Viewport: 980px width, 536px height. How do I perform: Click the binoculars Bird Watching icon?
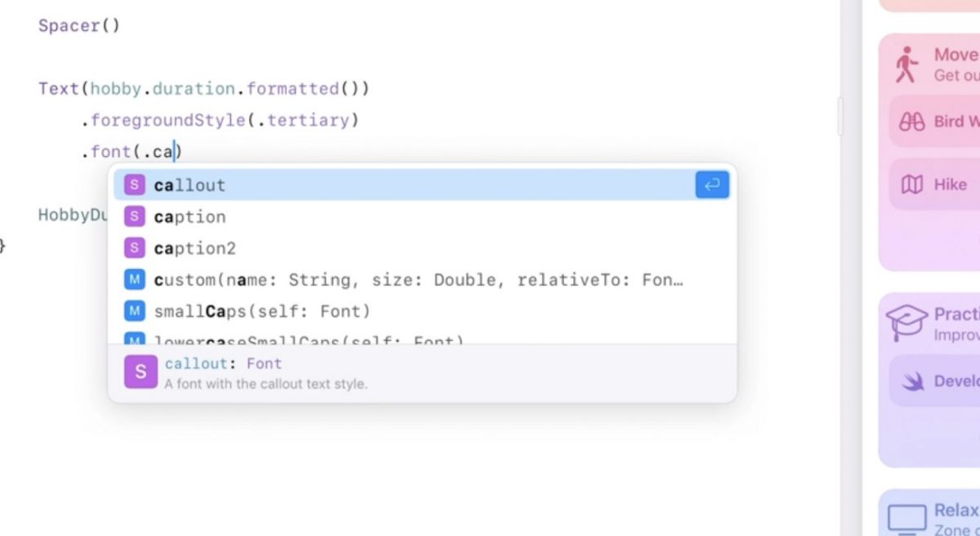pos(911,122)
